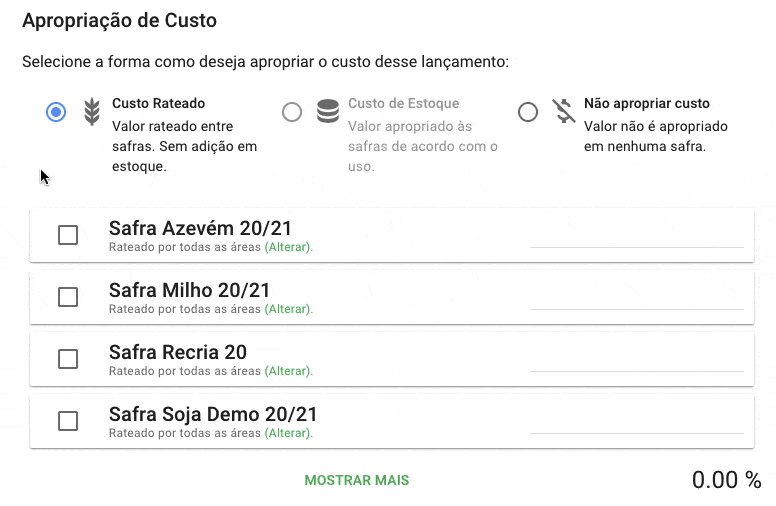
Task: Click the database stack icon for Custo de Estoque
Action: 328,112
